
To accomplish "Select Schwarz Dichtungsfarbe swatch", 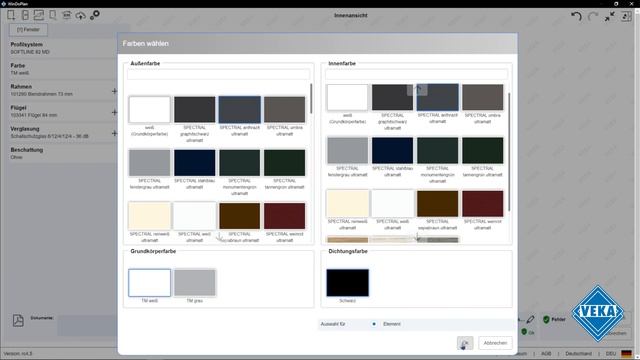I will (x=347, y=282).
